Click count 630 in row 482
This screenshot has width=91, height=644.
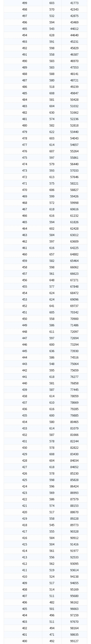[52, 112]
